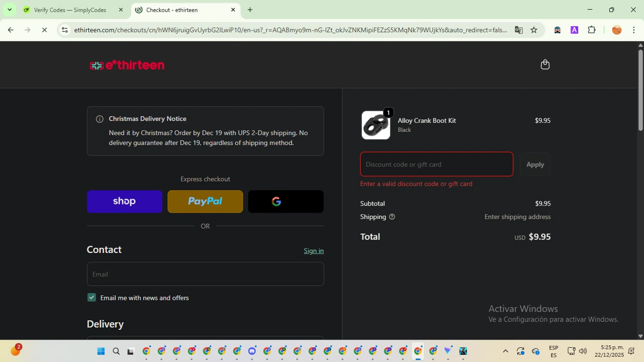Open a new browser tab
Image resolution: width=644 pixels, height=362 pixels.
coord(250,10)
